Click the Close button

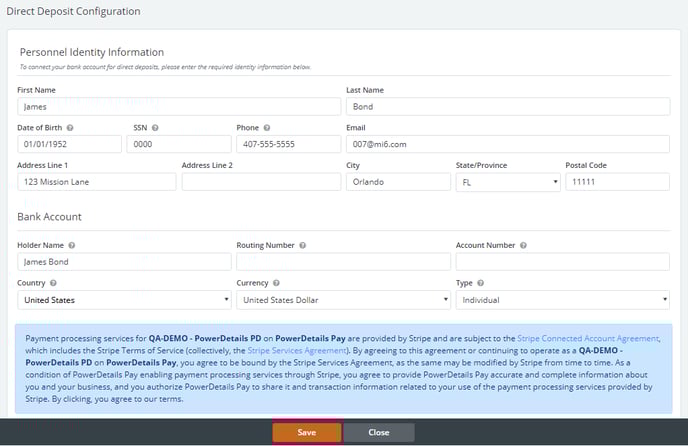pyautogui.click(x=379, y=433)
